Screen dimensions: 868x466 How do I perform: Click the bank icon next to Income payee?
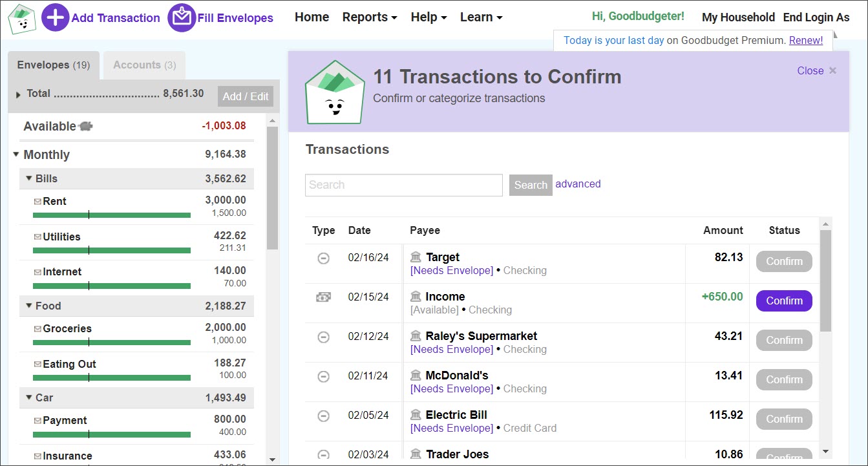[x=416, y=297]
